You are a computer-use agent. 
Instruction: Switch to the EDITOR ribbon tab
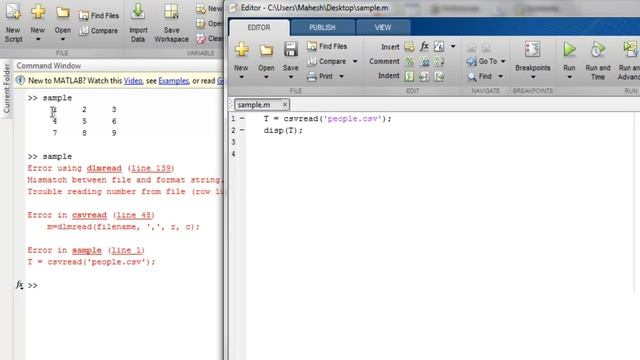[259, 27]
